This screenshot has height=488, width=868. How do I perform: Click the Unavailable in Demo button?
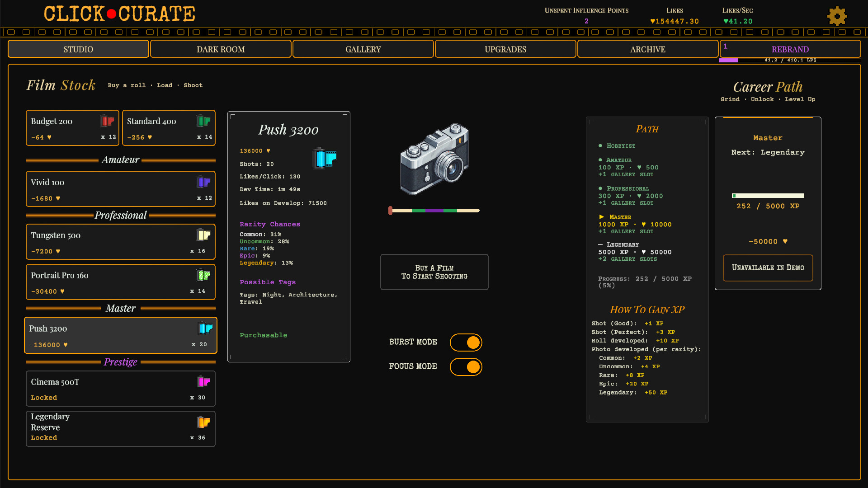click(768, 268)
